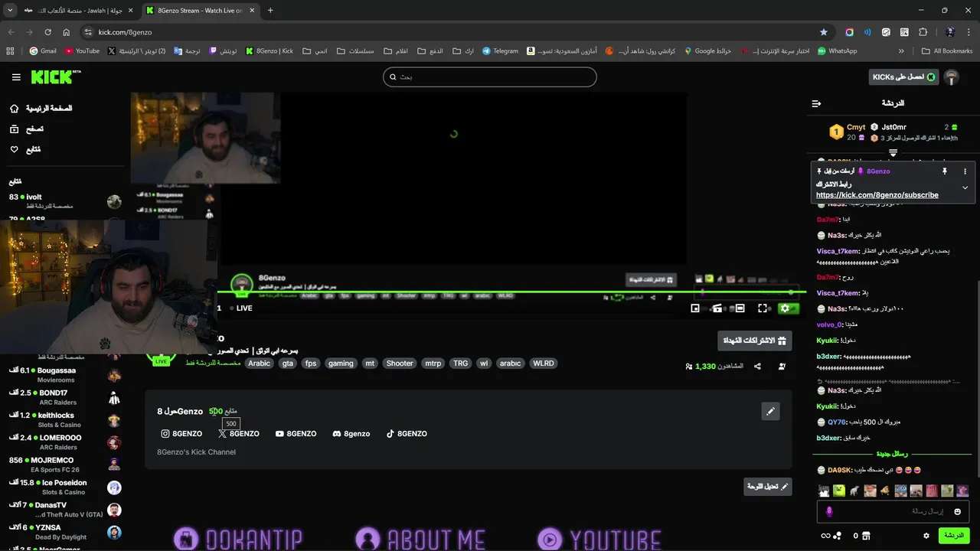Open DanasTV channel in sidebar
The image size is (980, 551).
point(65,510)
